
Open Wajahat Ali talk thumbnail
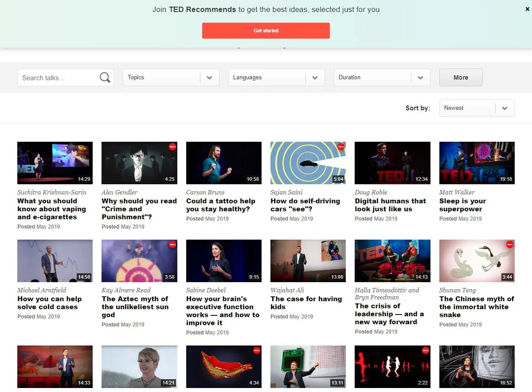coord(308,261)
